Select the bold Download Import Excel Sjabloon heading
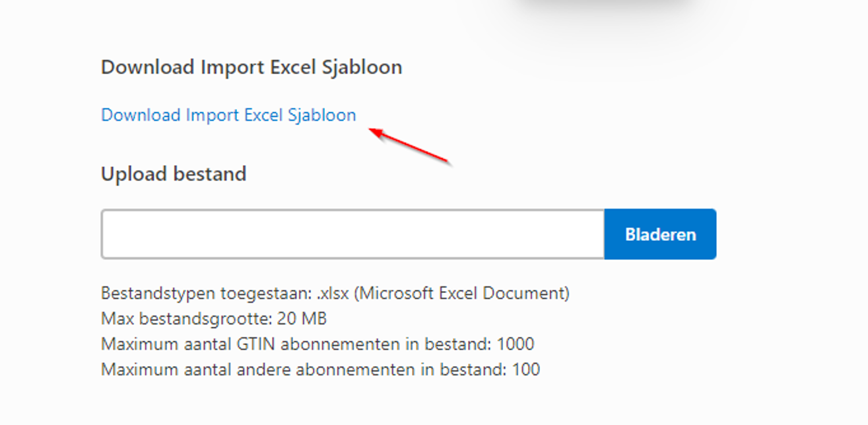The image size is (868, 425). (251, 67)
